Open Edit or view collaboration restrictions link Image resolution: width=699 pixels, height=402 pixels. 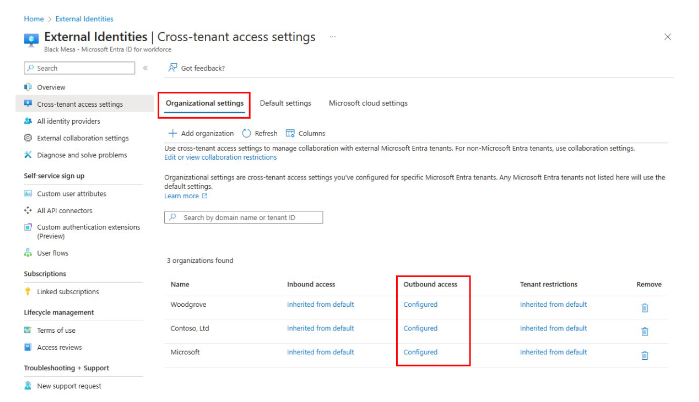220,158
